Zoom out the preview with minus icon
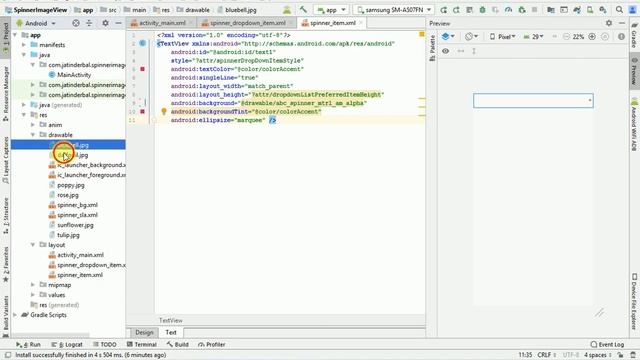This screenshot has height=360, width=640. pos(566,37)
